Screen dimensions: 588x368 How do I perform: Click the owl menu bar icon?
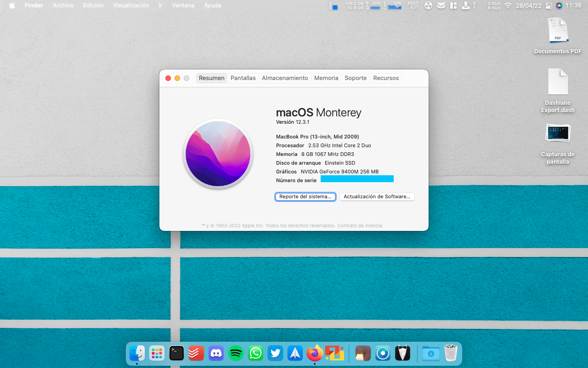(x=441, y=6)
